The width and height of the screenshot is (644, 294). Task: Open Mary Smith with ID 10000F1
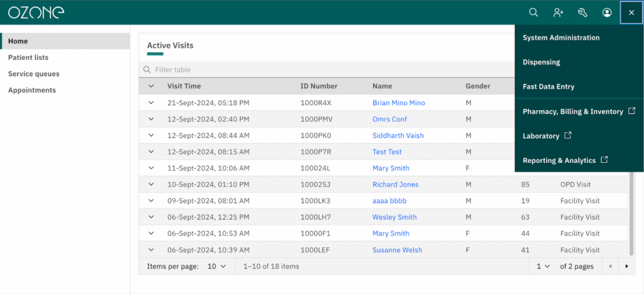[x=391, y=234]
